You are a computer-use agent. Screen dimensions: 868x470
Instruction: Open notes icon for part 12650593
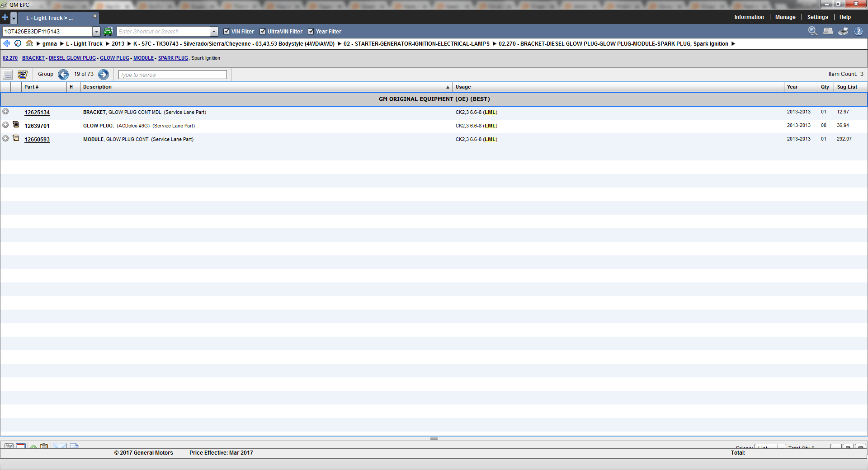16,138
